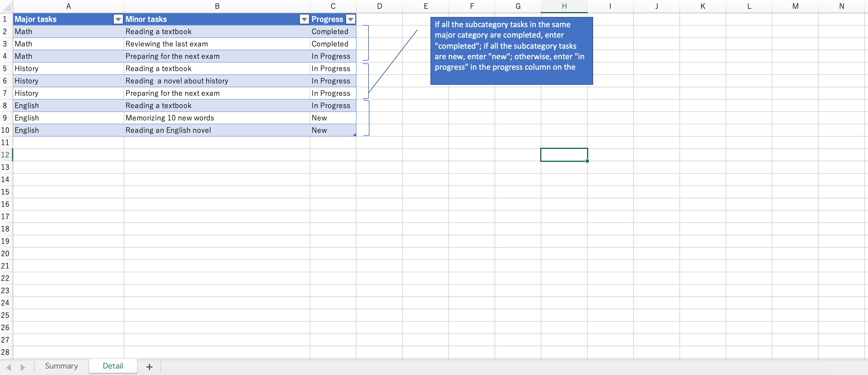Add a new sheet with plus button
Screen dimensions: 868x375
coord(149,367)
